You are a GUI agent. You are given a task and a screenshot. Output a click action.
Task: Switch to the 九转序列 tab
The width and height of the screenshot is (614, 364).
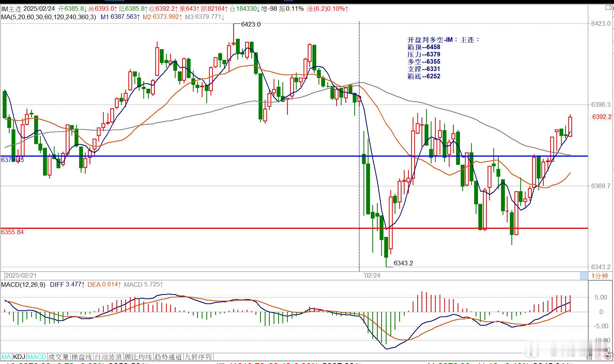coord(198,357)
